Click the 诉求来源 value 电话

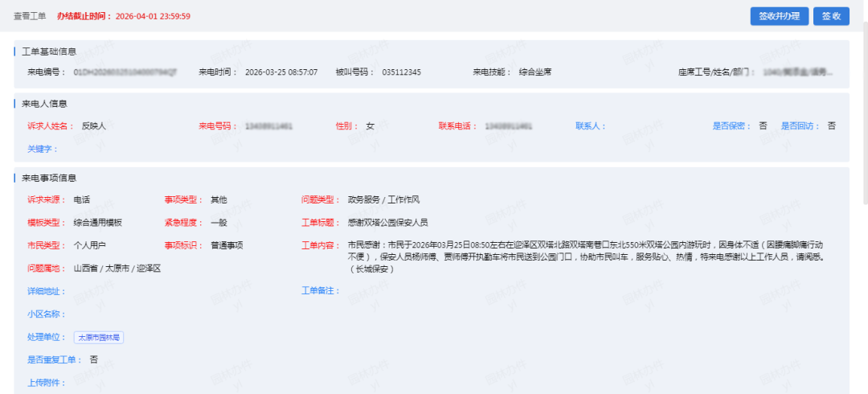coord(82,200)
